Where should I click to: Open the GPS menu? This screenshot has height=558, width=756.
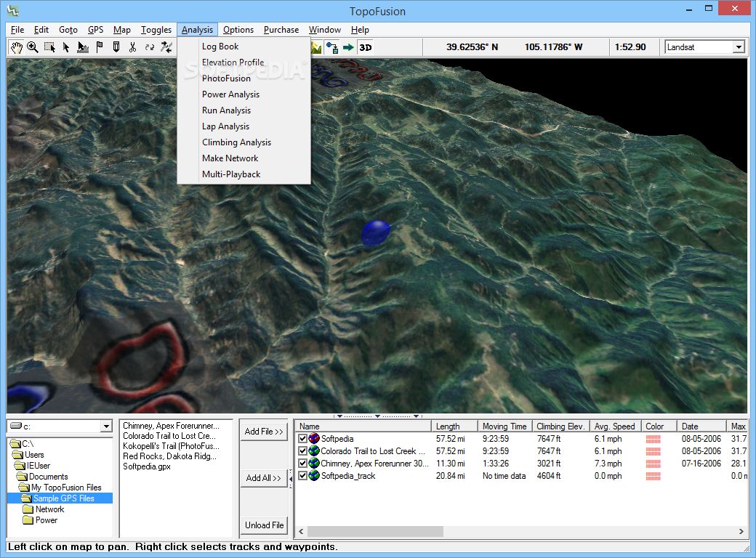point(95,30)
